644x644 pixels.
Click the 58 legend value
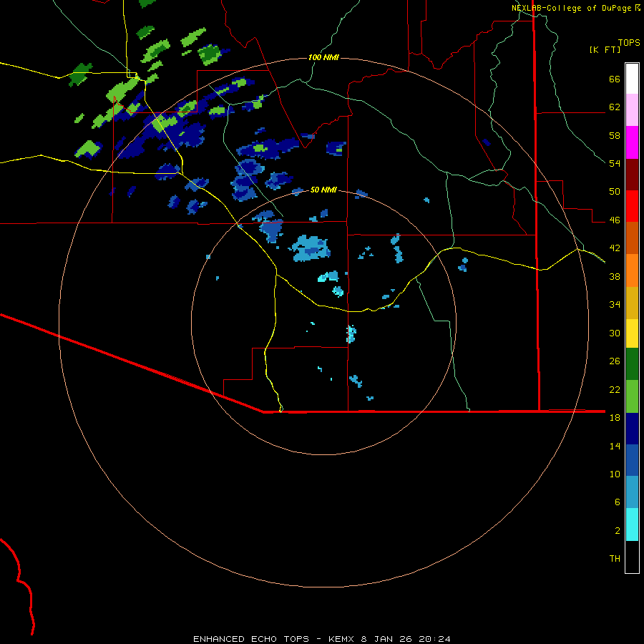pyautogui.click(x=615, y=135)
